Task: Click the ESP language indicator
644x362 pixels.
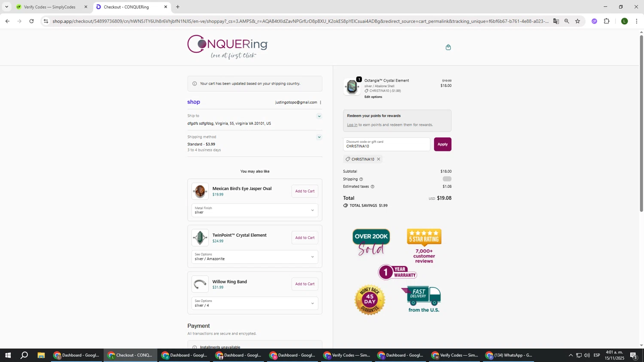Action: click(597, 355)
